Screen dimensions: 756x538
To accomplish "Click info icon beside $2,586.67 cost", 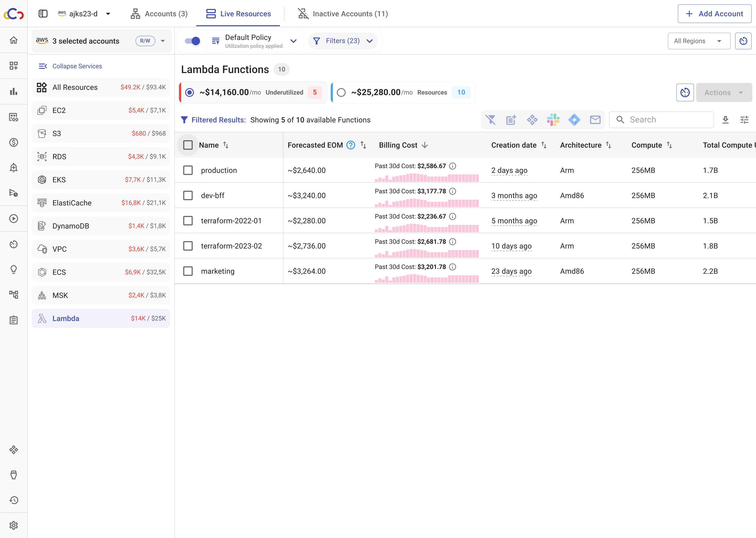I will [453, 166].
